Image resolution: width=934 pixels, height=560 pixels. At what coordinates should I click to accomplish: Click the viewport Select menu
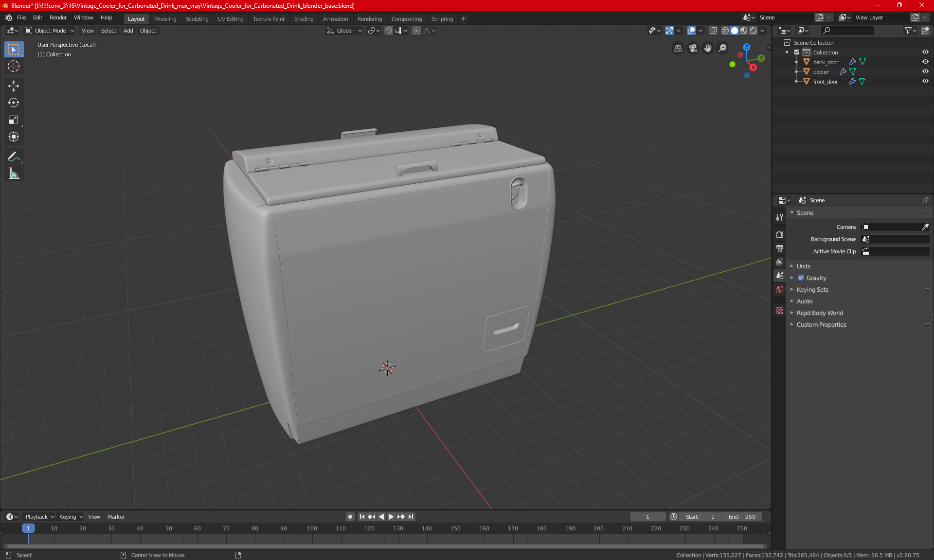[108, 31]
